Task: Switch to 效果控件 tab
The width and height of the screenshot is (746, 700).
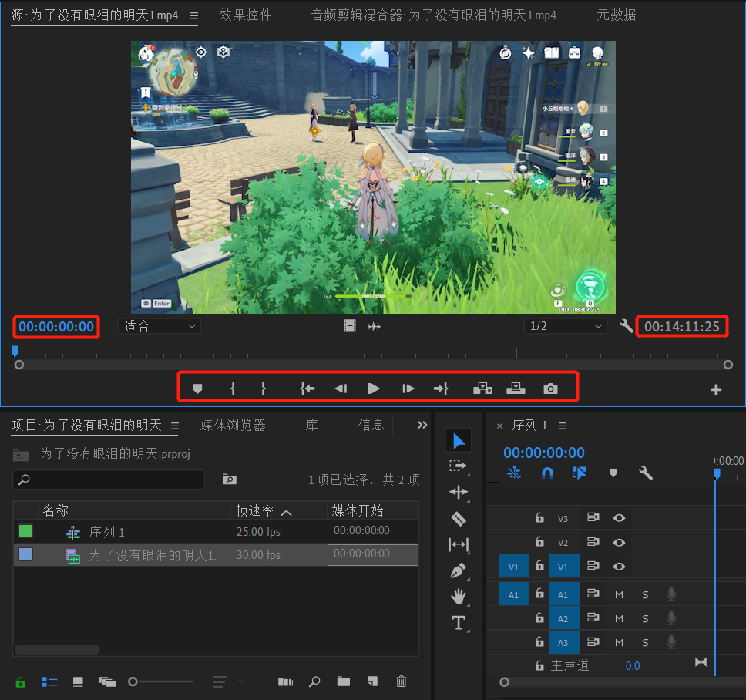Action: pyautogui.click(x=245, y=15)
